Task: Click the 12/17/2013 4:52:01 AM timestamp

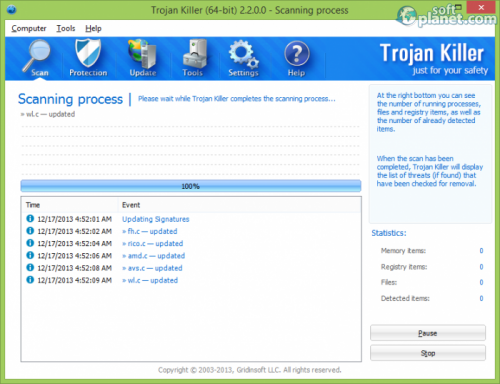Action: (x=75, y=219)
